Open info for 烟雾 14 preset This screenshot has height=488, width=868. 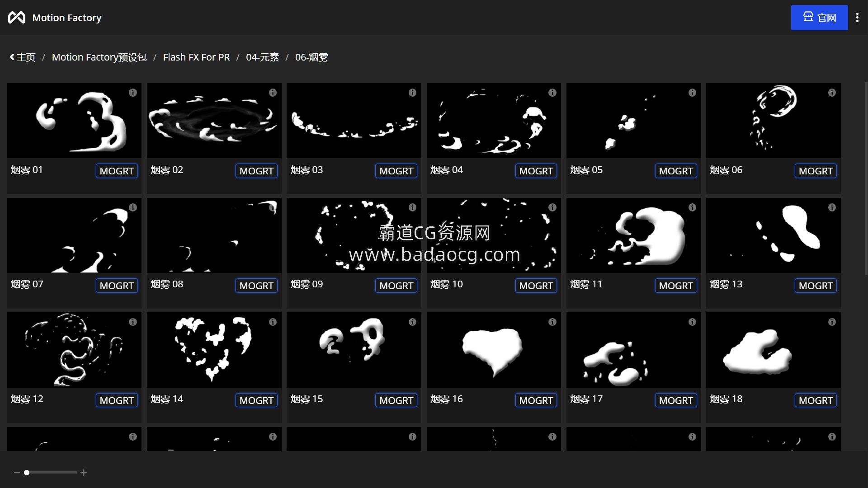(273, 322)
